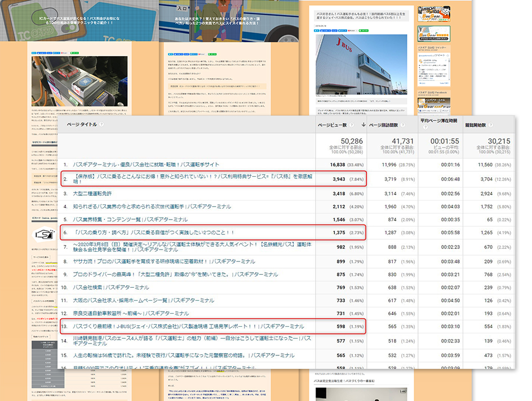Click the Bus Gear download banner
Image resolution: width=532 pixels, height=401 pixels.
click(433, 33)
